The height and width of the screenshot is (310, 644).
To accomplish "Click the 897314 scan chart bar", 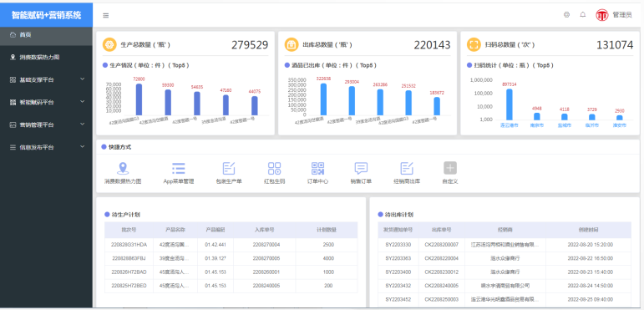I will tap(510, 104).
